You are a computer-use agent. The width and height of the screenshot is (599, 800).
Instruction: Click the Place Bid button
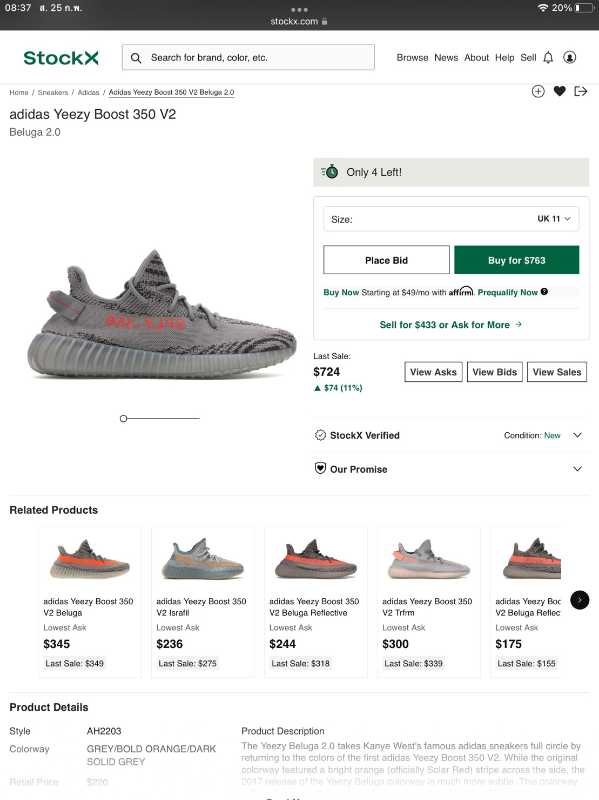pyautogui.click(x=386, y=259)
